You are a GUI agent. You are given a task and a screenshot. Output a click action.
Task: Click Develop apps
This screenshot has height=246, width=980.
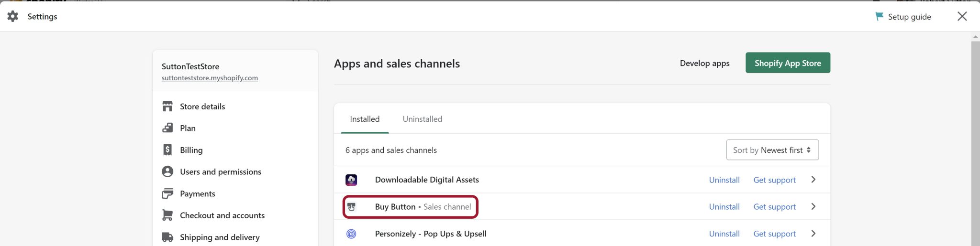pyautogui.click(x=704, y=63)
